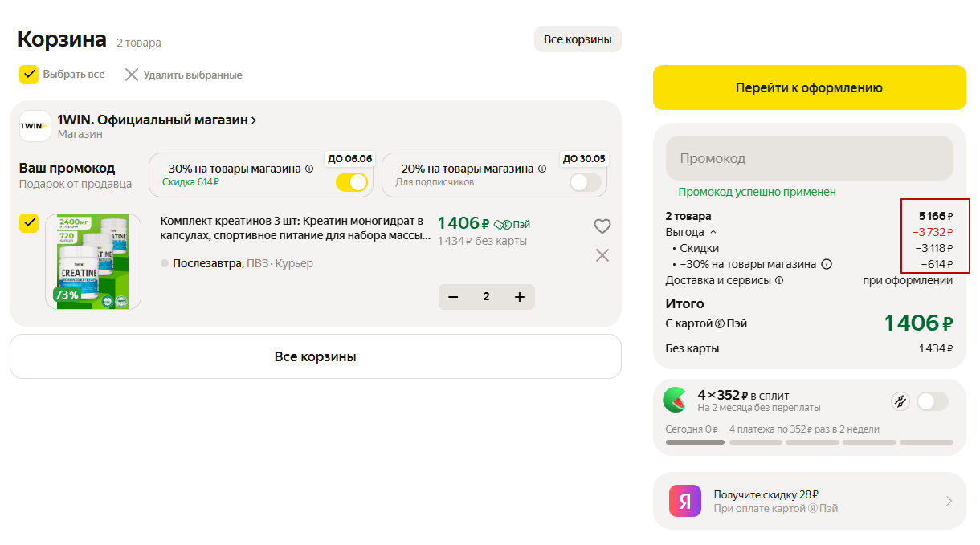The width and height of the screenshot is (980, 545).
Task: Click the Без карты row in the Итого block
Action: [x=810, y=348]
